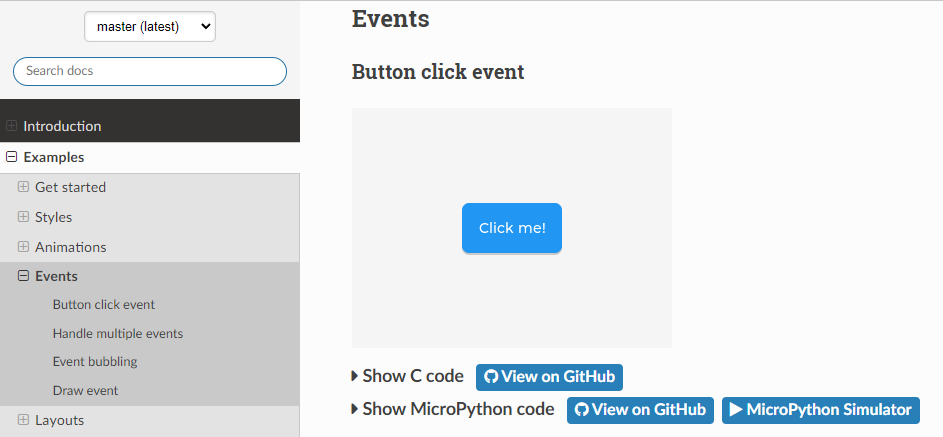Viewport: 943px width, 437px height.
Task: Expand Show C code disclosure triangle
Action: (355, 377)
